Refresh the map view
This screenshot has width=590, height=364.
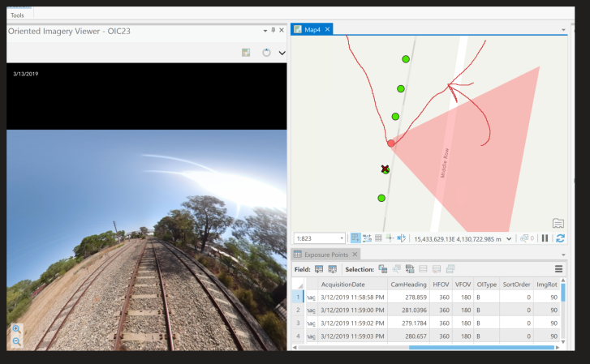(560, 238)
